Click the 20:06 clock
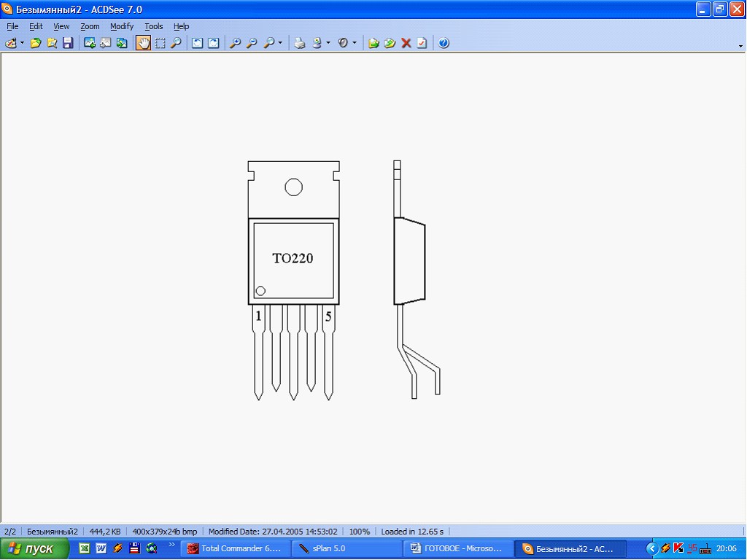 (726, 549)
